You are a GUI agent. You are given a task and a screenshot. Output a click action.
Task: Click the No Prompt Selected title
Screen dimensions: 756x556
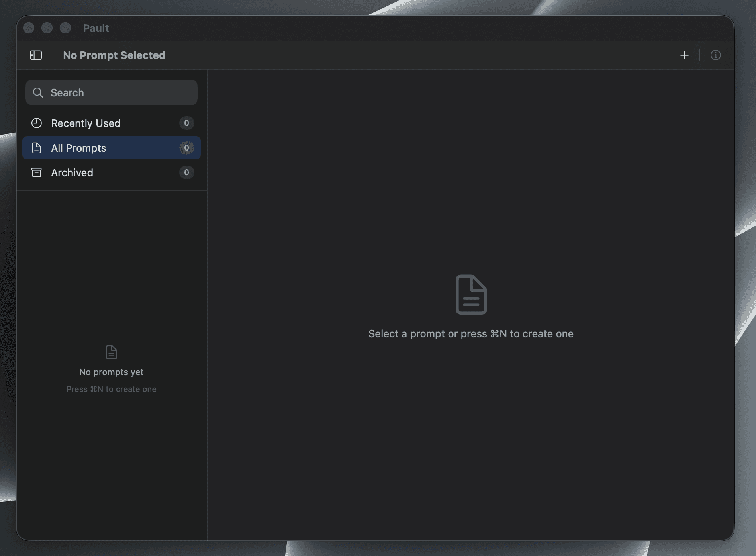point(114,55)
